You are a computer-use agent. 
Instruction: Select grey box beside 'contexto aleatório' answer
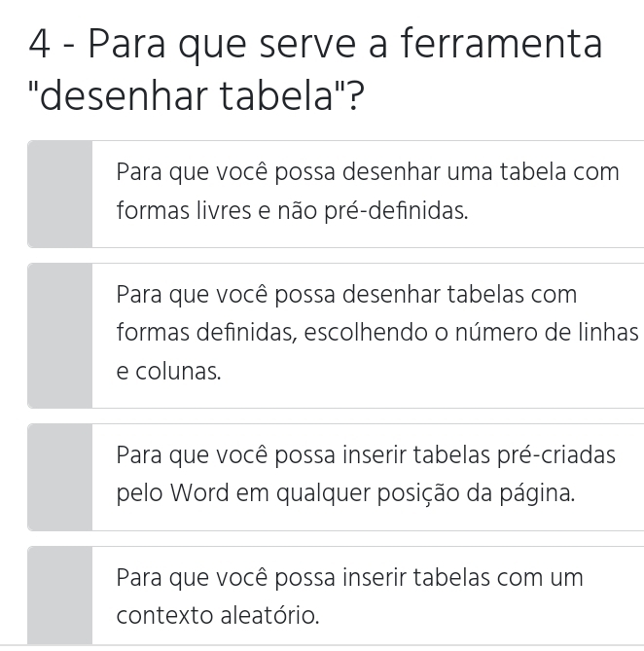click(x=60, y=597)
